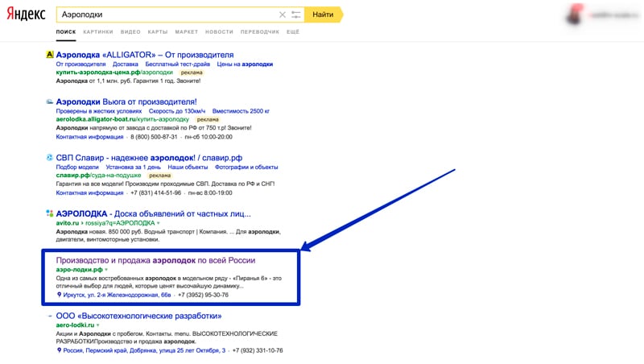The image size is (644, 364).
Task: Open the Новости tab
Action: point(219,32)
